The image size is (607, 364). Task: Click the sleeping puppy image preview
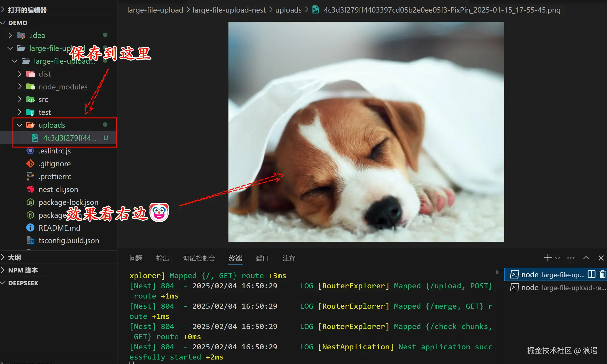366,132
